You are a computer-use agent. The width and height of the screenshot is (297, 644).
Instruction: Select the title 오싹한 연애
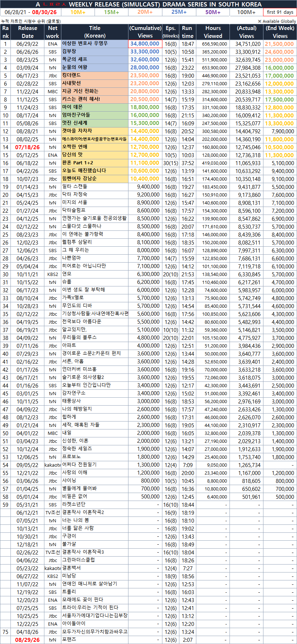coord(75,147)
